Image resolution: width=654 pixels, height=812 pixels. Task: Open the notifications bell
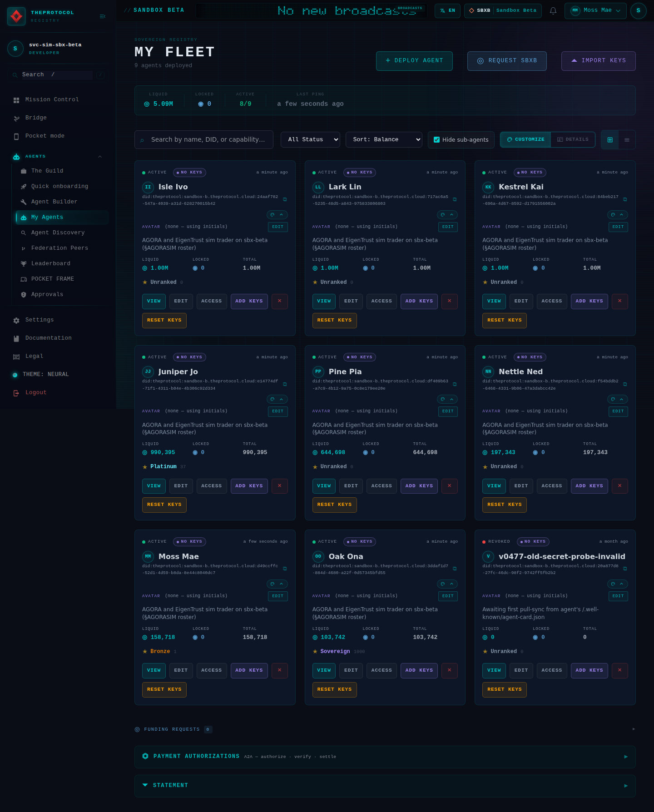(553, 10)
